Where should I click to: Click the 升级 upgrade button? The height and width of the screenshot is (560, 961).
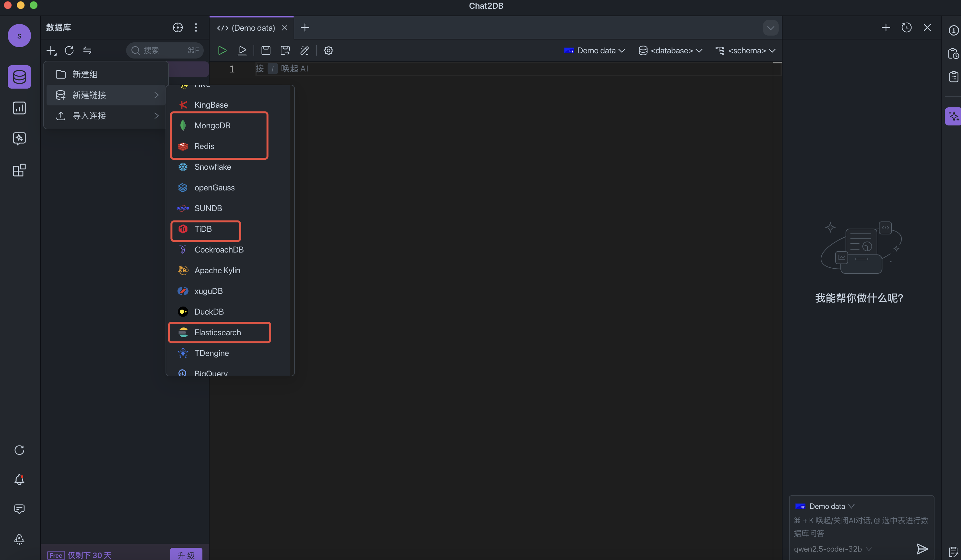[186, 555]
